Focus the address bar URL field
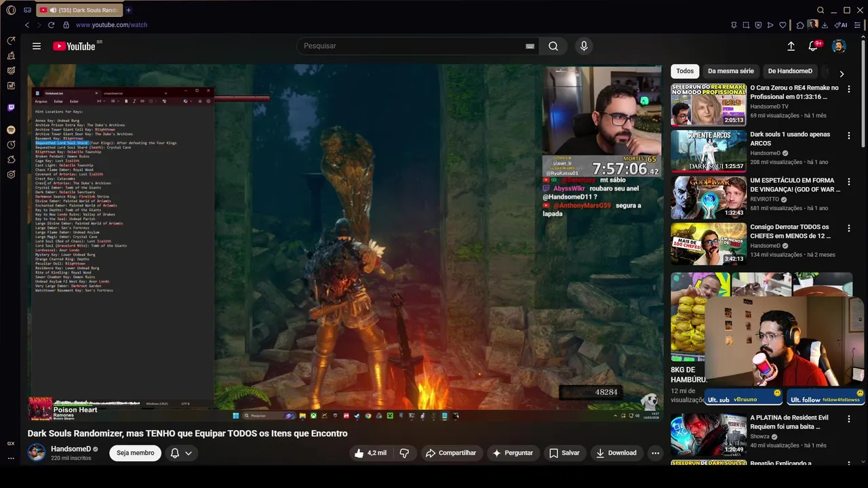 point(111,25)
